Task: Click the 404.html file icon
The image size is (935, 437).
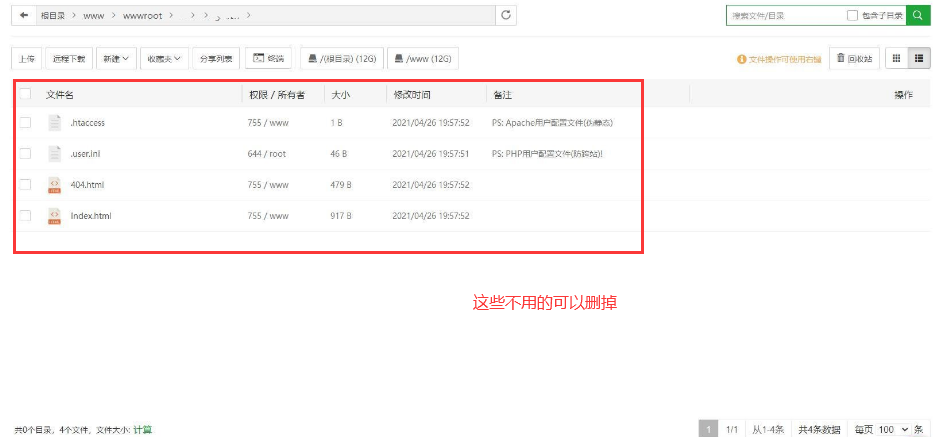Action: click(x=54, y=185)
